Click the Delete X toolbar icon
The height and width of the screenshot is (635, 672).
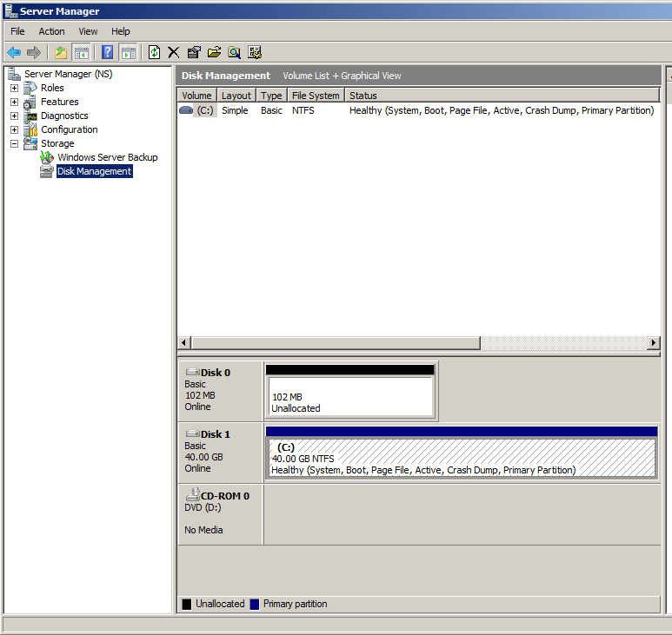coord(174,53)
